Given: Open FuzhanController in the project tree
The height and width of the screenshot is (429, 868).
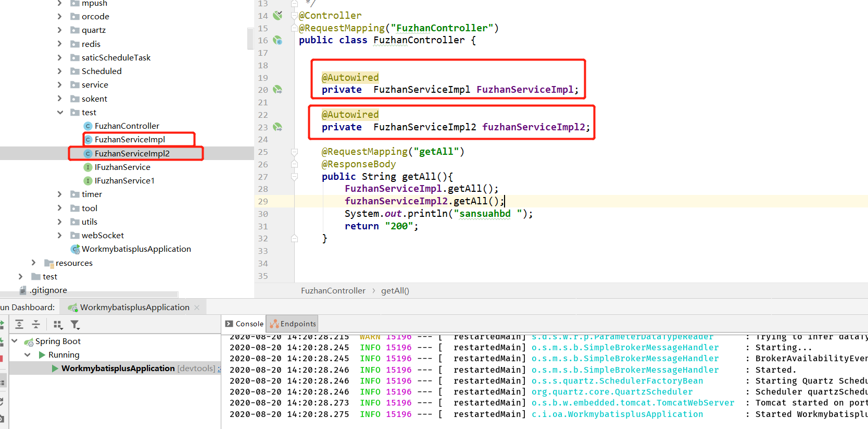Looking at the screenshot, I should click(x=127, y=126).
